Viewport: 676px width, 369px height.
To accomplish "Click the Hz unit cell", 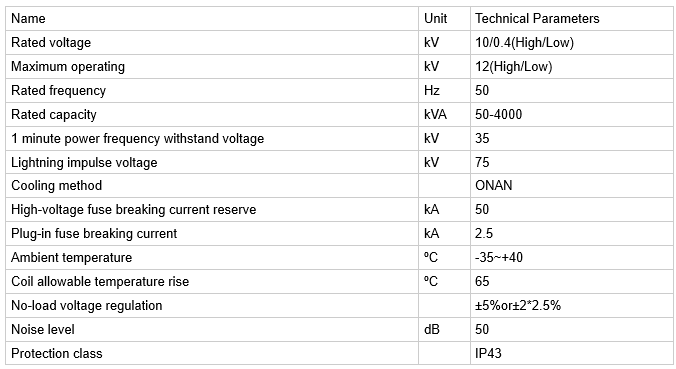I will click(x=444, y=91).
